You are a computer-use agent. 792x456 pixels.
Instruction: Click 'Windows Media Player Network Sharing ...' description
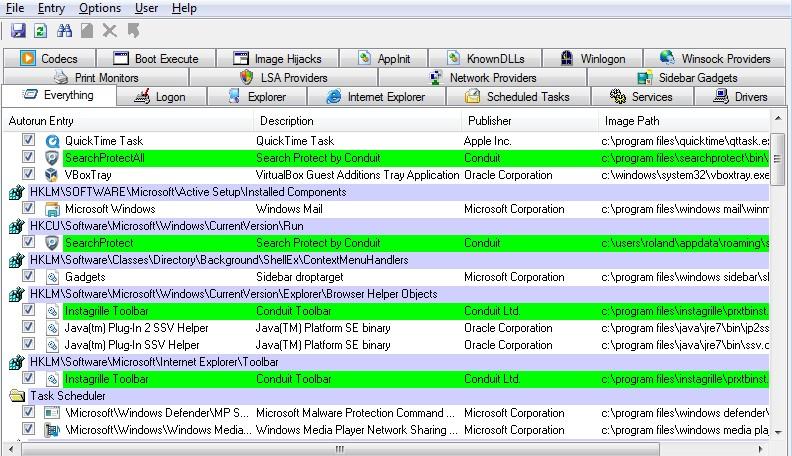357,430
